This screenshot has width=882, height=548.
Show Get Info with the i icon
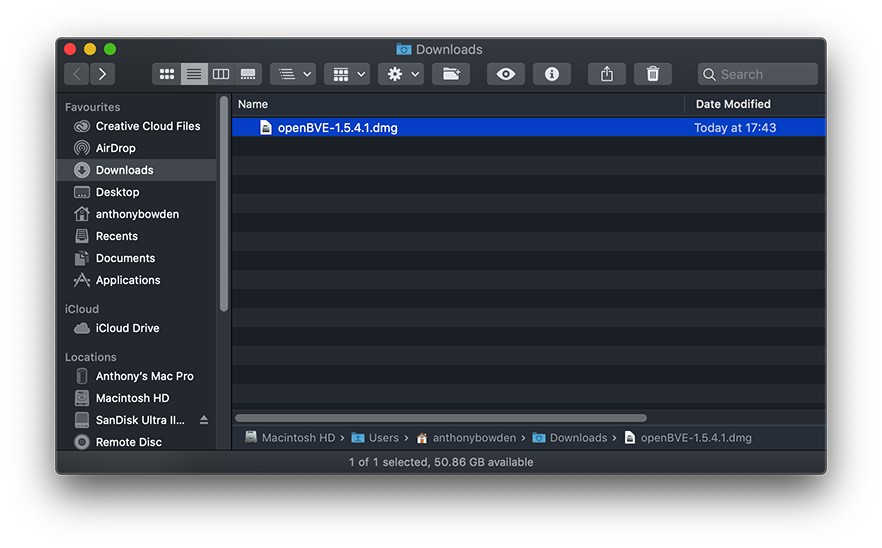[x=552, y=74]
